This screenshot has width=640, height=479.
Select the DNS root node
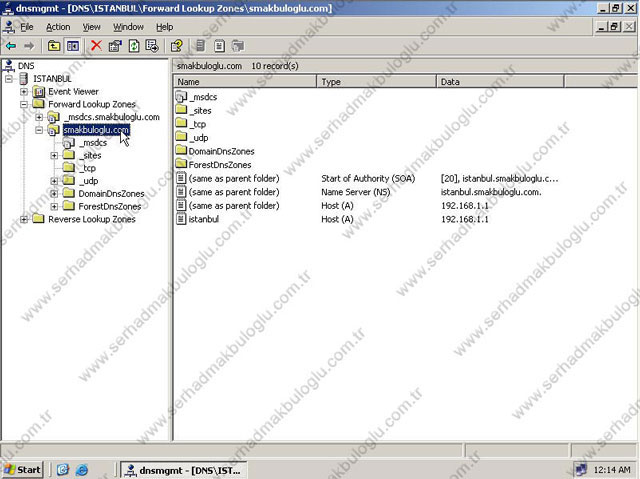[26, 66]
